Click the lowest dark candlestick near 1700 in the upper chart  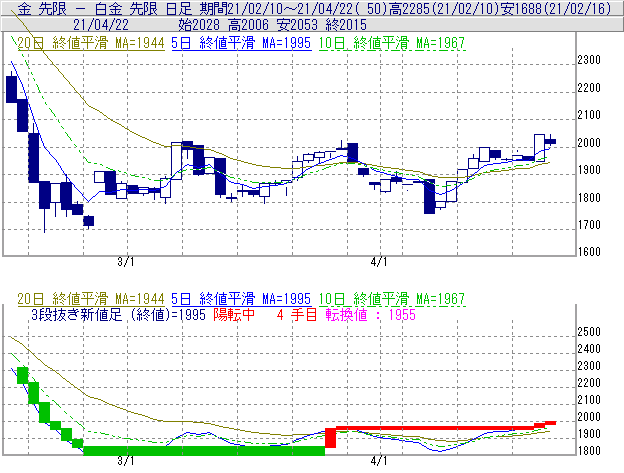pyautogui.click(x=88, y=221)
